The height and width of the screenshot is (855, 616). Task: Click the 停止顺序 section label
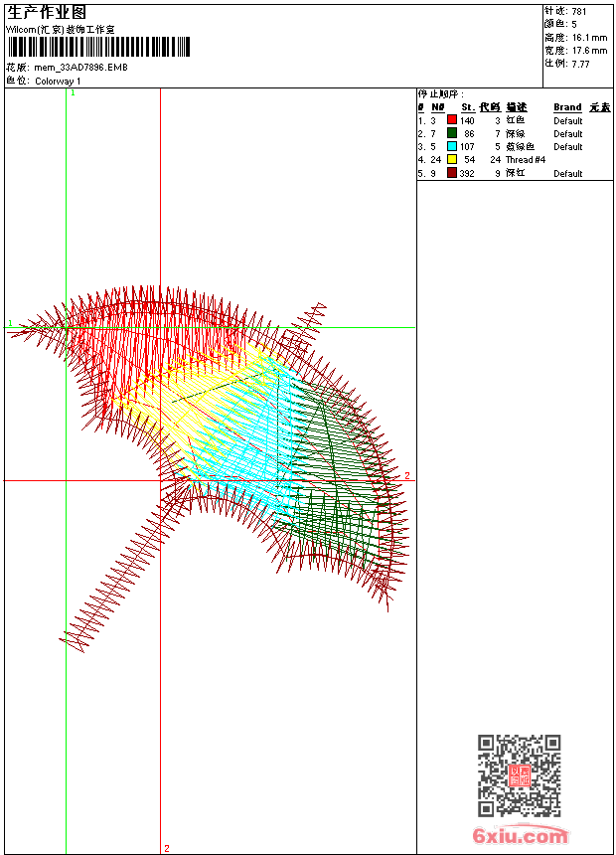pos(440,93)
